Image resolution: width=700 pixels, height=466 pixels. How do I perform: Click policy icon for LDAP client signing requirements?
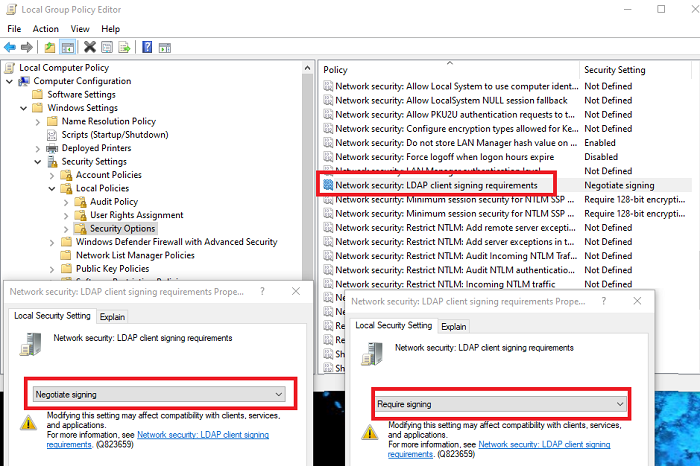point(328,185)
